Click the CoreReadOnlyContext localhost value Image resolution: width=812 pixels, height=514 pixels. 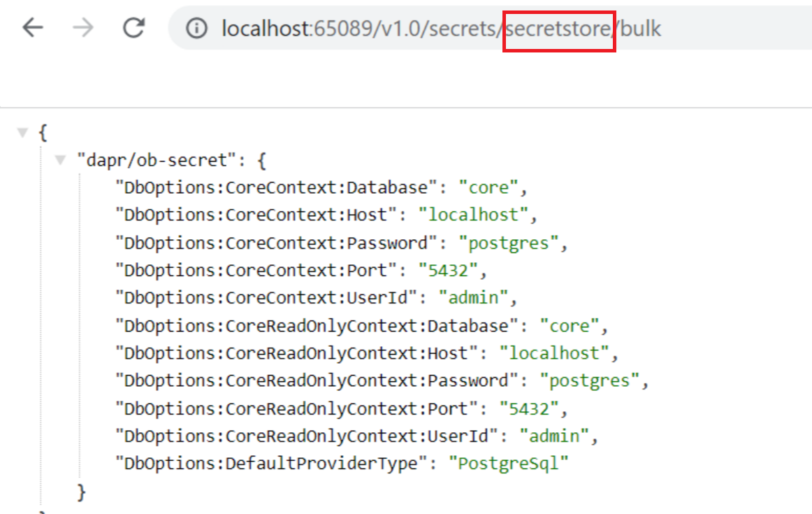coord(555,352)
